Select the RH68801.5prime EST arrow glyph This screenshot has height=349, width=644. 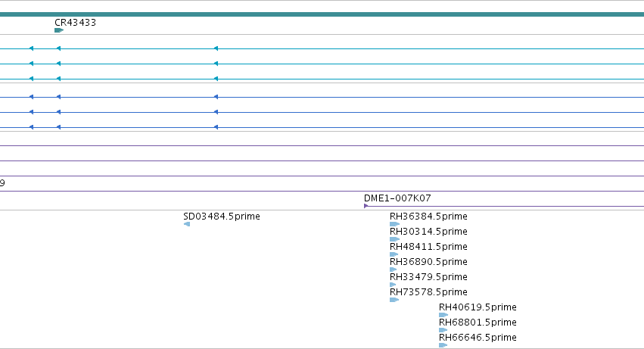443,330
